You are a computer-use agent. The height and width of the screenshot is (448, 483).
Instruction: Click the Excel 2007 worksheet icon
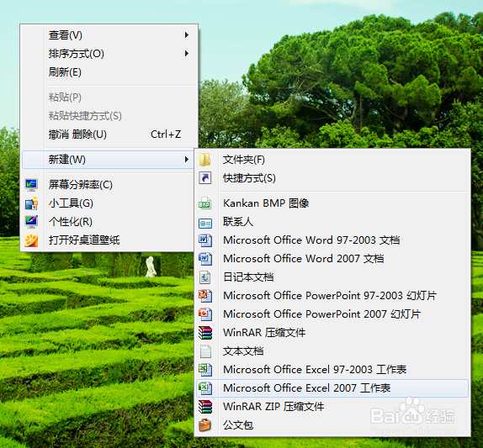[204, 388]
